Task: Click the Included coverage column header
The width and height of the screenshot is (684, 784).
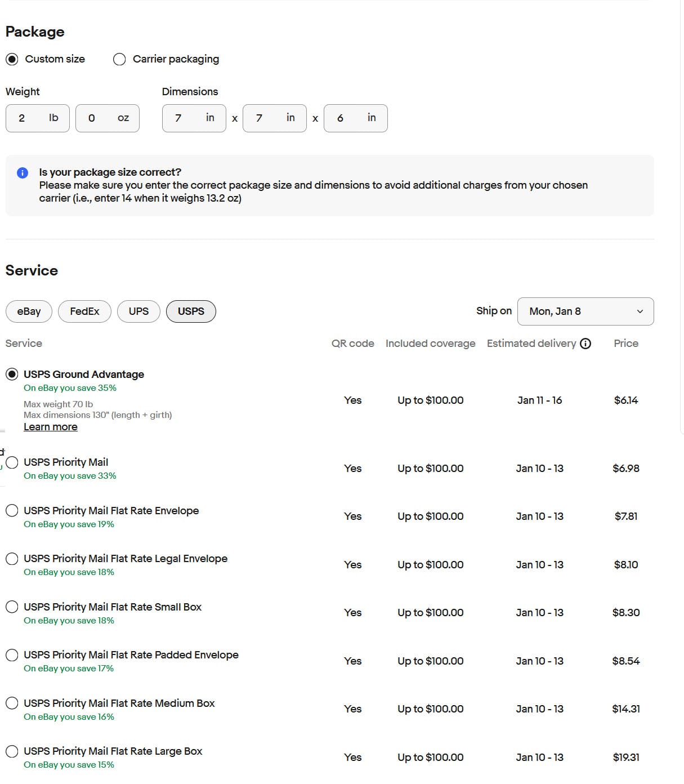Action: (431, 344)
